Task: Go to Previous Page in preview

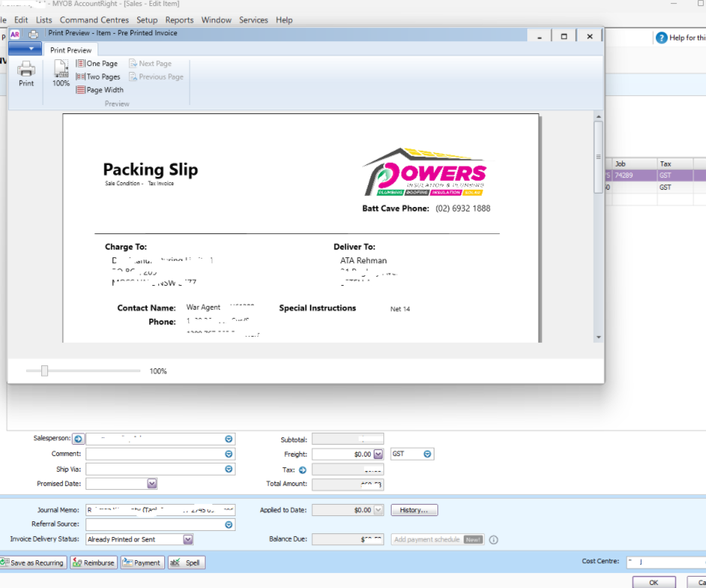Action: (x=156, y=76)
